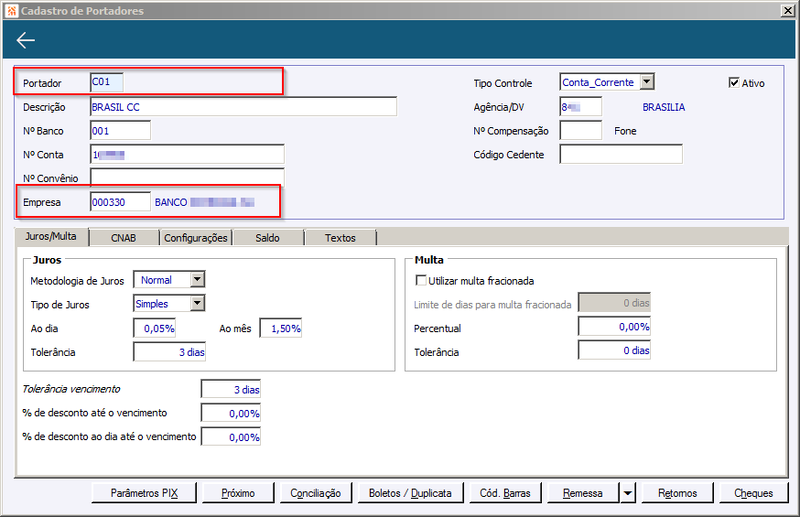Click the Cód. Barras button

click(505, 493)
